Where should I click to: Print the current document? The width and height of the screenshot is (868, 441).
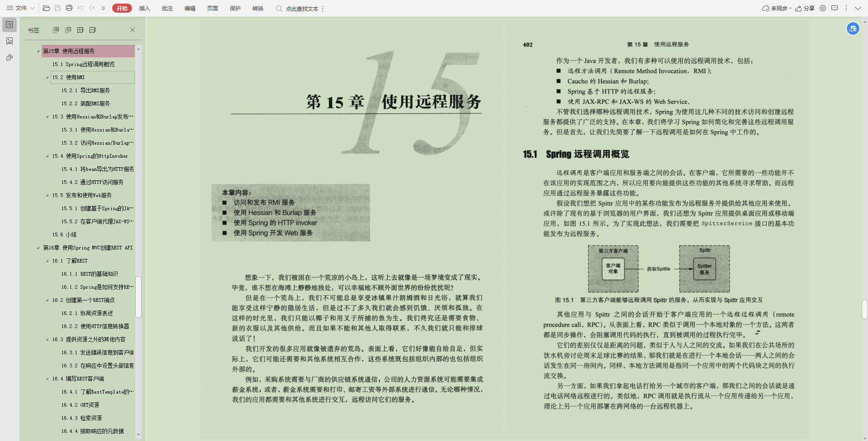coord(69,8)
